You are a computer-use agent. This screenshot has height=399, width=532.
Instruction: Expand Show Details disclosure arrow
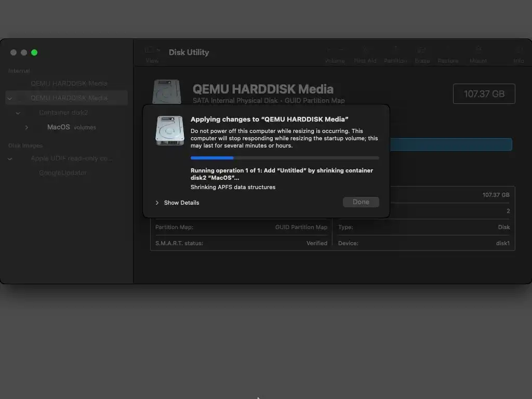pyautogui.click(x=157, y=203)
